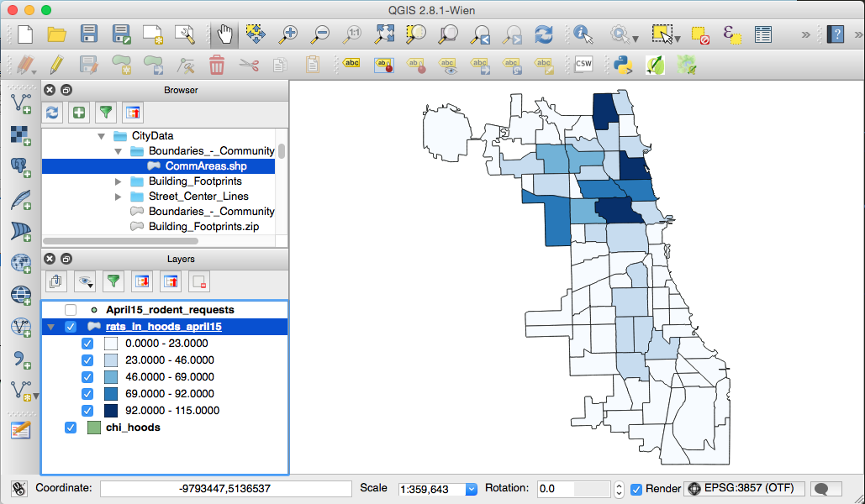
Task: Click the darkest blue 92–115 legend swatch
Action: tap(111, 411)
